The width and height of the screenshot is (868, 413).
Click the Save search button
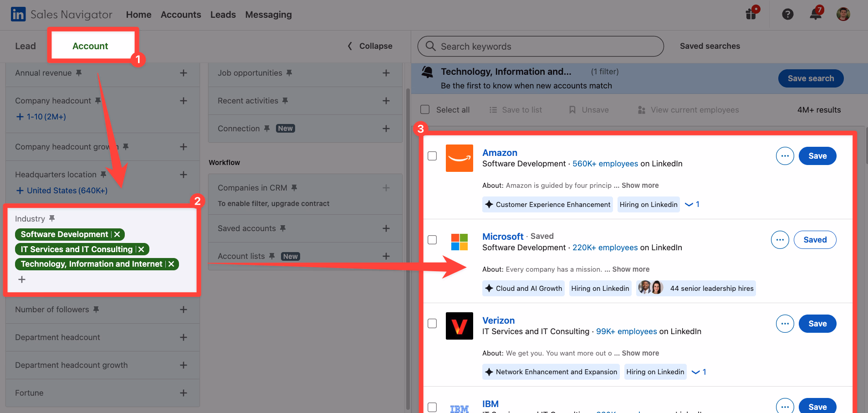pyautogui.click(x=811, y=78)
